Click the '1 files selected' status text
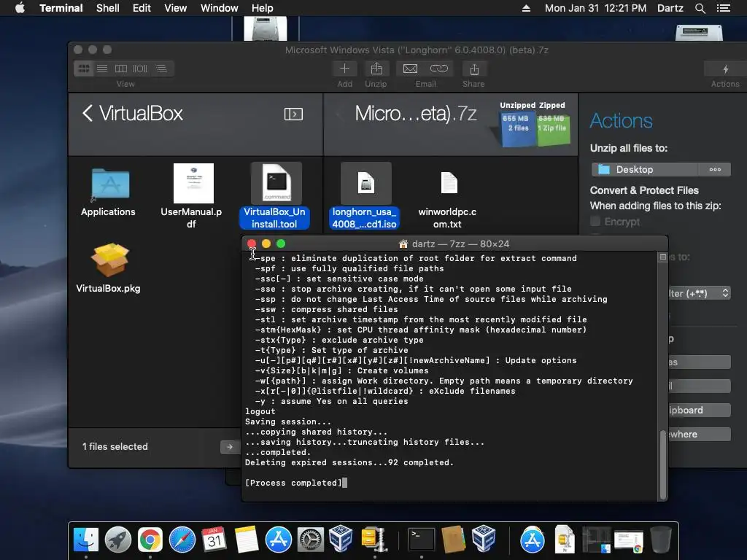 (x=115, y=447)
